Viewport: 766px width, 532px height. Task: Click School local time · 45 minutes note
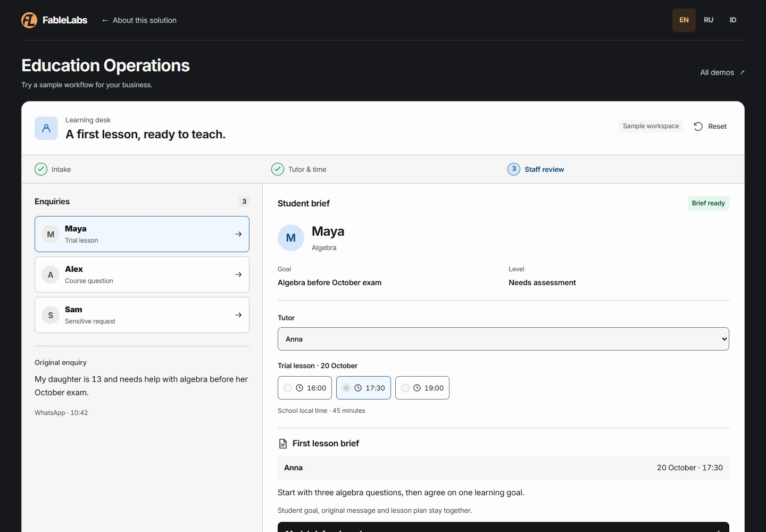tap(321, 411)
